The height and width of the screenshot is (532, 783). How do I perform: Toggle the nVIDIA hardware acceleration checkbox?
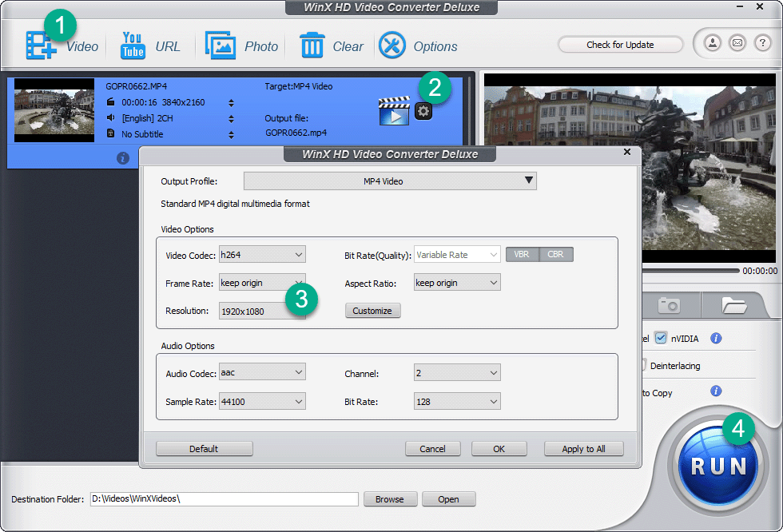pyautogui.click(x=661, y=338)
